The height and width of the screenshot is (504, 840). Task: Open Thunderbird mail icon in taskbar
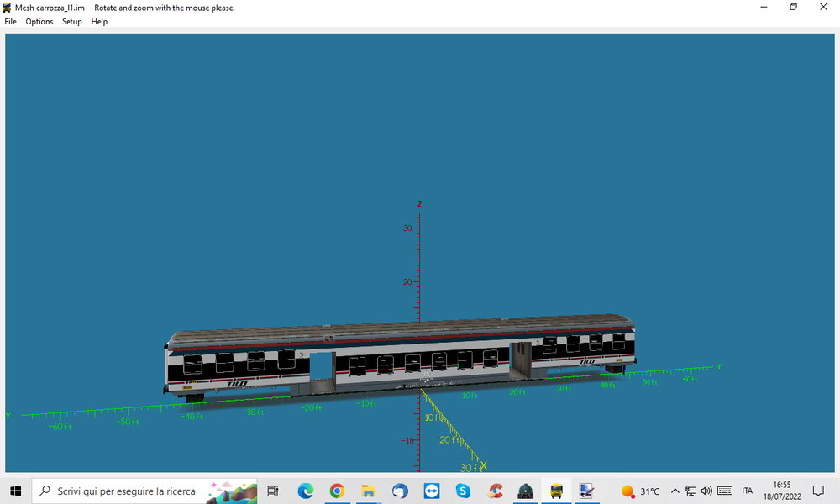click(400, 491)
